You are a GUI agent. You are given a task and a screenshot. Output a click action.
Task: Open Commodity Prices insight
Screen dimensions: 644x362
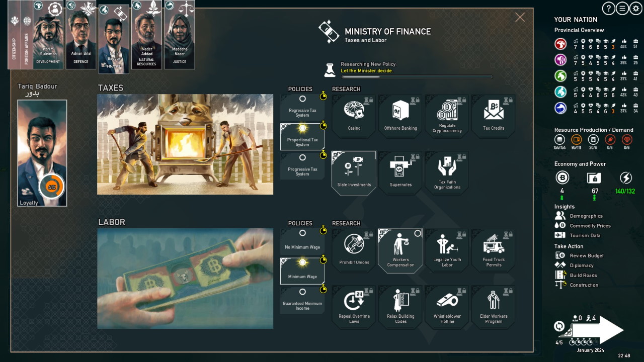(x=590, y=226)
